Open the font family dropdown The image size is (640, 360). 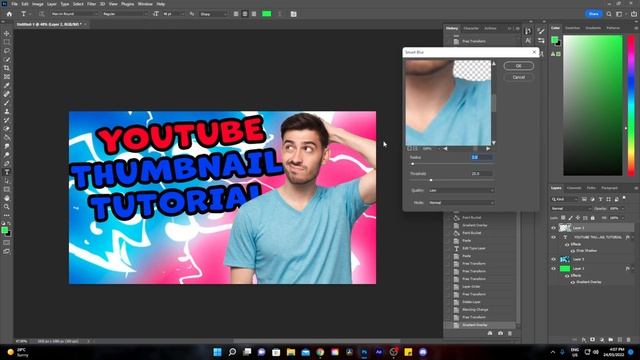pos(74,14)
